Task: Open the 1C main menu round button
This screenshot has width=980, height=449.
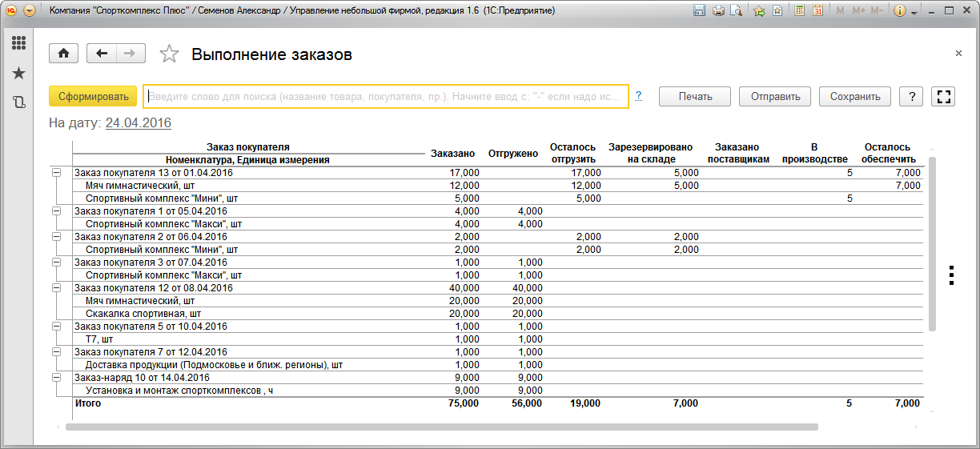Action: (x=30, y=11)
